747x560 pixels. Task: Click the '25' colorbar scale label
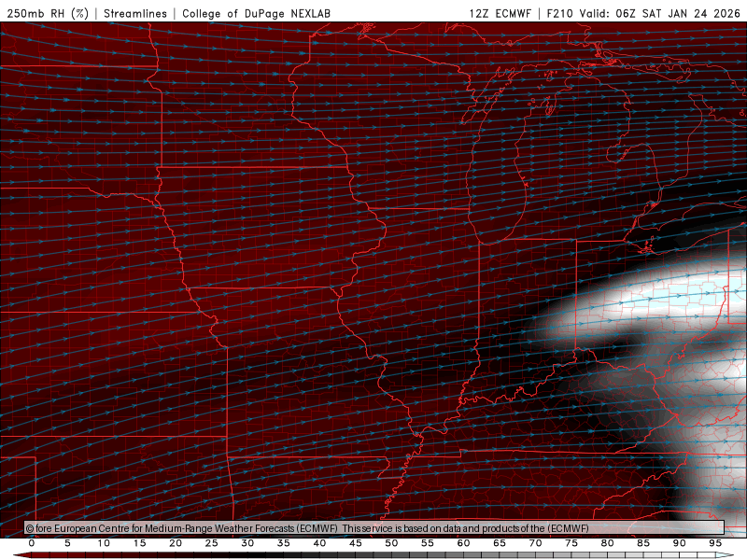pos(212,543)
